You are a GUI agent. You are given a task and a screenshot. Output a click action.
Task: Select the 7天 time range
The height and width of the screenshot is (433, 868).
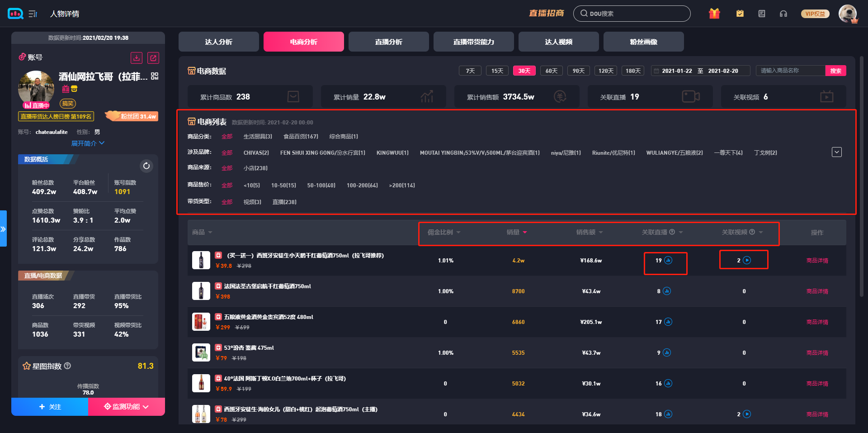pos(470,71)
